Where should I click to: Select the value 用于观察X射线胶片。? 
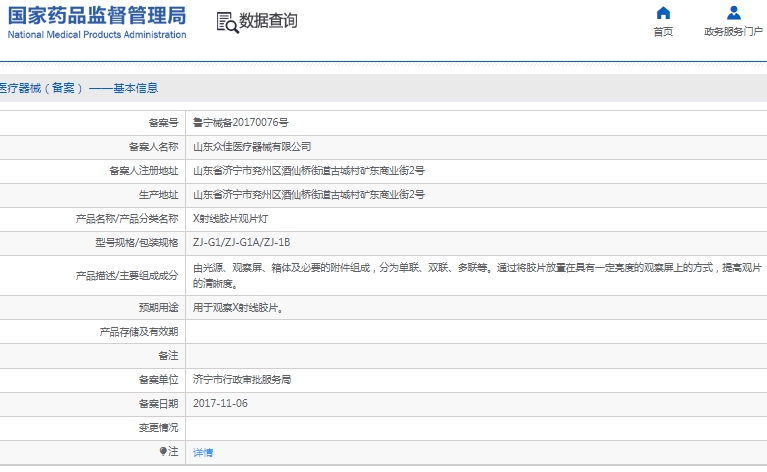[x=238, y=308]
